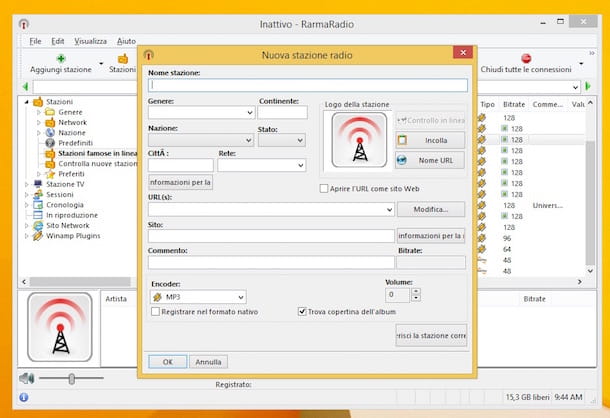This screenshot has width=610, height=418.
Task: Click the informazioni button beside Sito field
Action: coord(431,236)
